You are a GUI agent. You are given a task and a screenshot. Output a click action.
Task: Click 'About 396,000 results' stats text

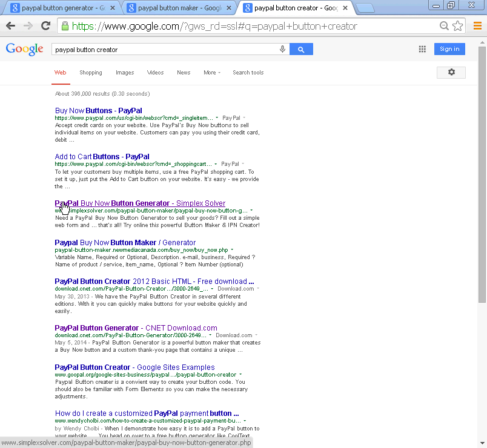[102, 93]
